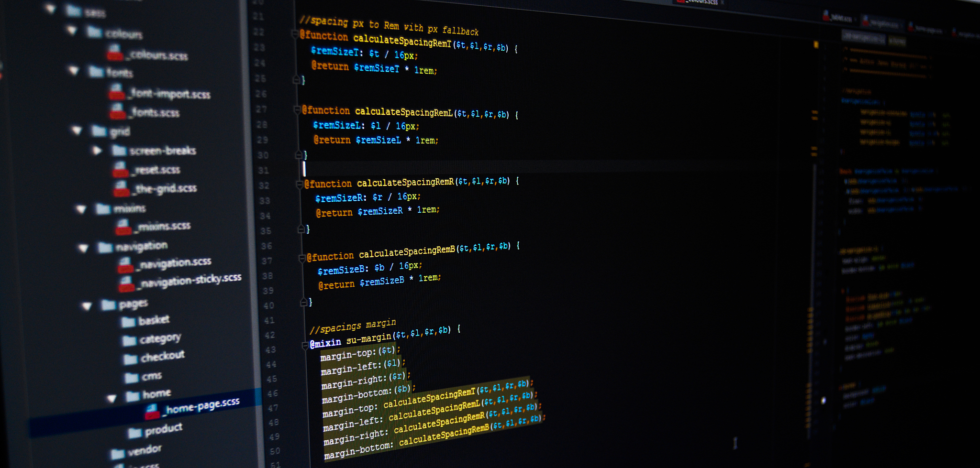Screen dimensions: 980x468
Task: Fold the calculateSpacingRemT function using gutter icon
Action: (295, 34)
